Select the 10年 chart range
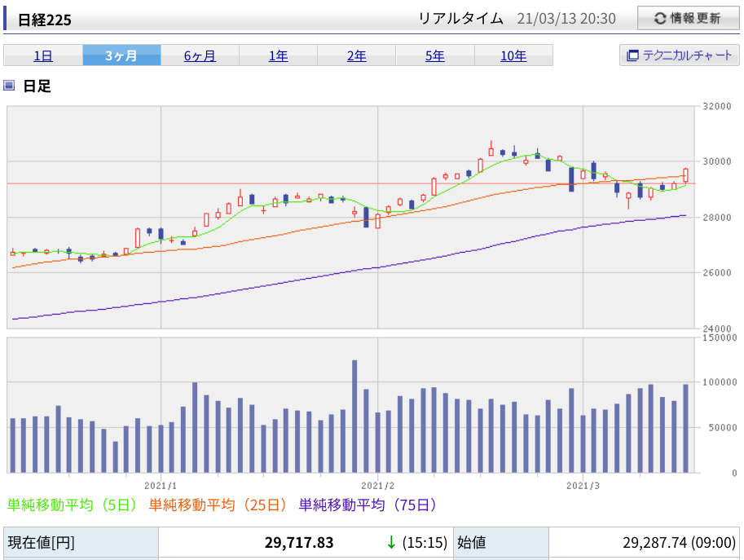The height and width of the screenshot is (560, 744). (x=514, y=55)
